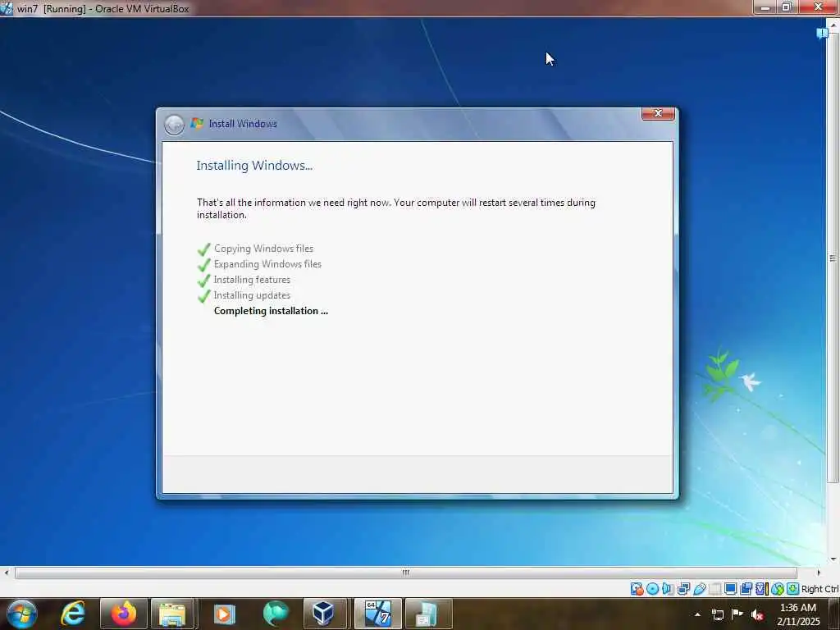Click the Windows flag icon beside Install Windows
The width and height of the screenshot is (840, 630).
pyautogui.click(x=197, y=123)
